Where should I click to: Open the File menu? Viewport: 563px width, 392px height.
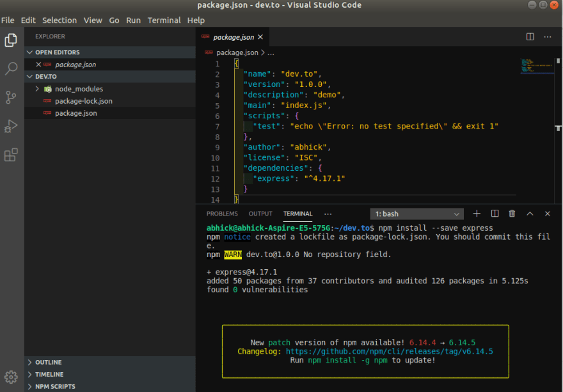click(8, 20)
